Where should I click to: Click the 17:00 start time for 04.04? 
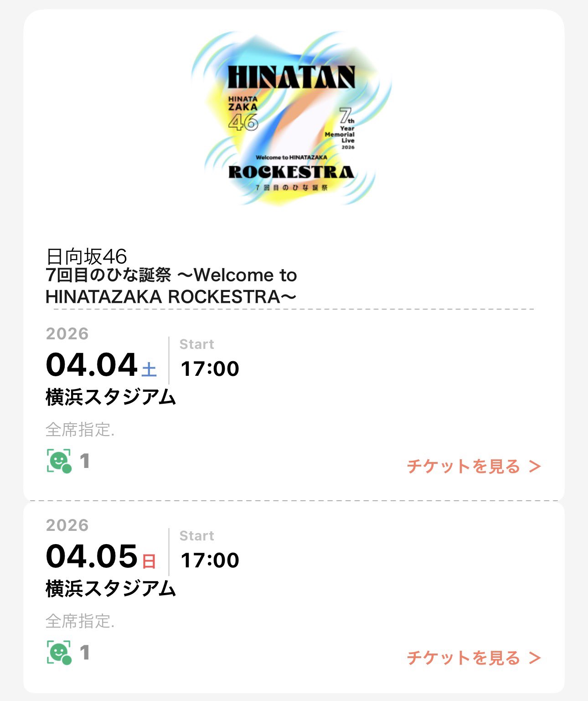210,369
